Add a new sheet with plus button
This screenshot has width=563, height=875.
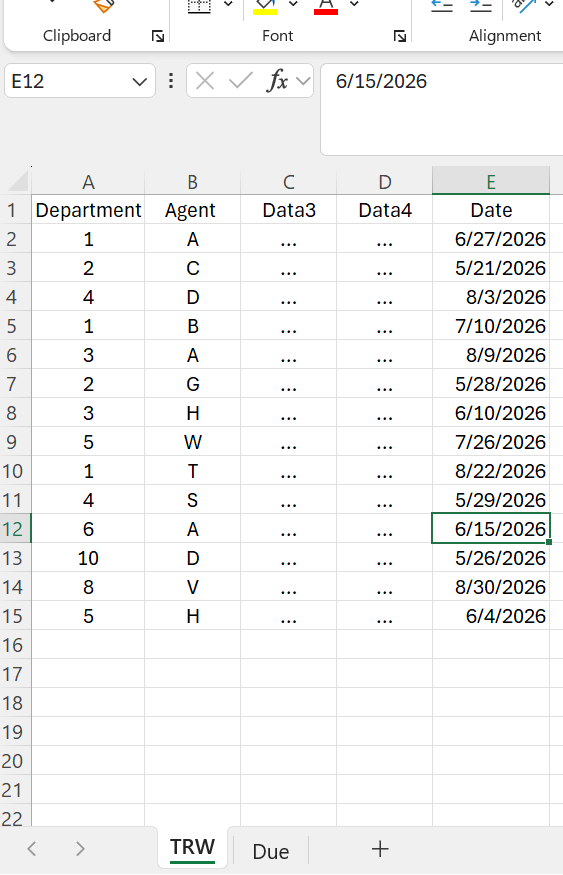(x=380, y=849)
